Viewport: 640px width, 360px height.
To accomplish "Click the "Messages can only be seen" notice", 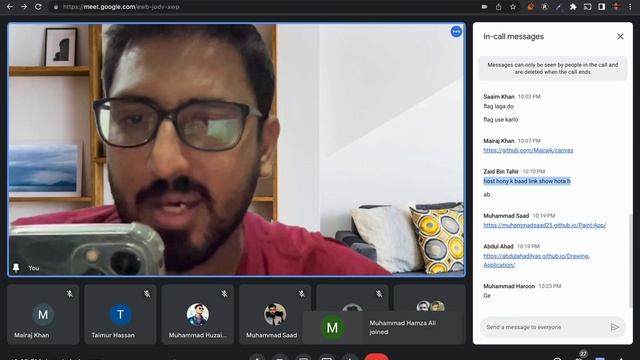I will click(x=553, y=68).
